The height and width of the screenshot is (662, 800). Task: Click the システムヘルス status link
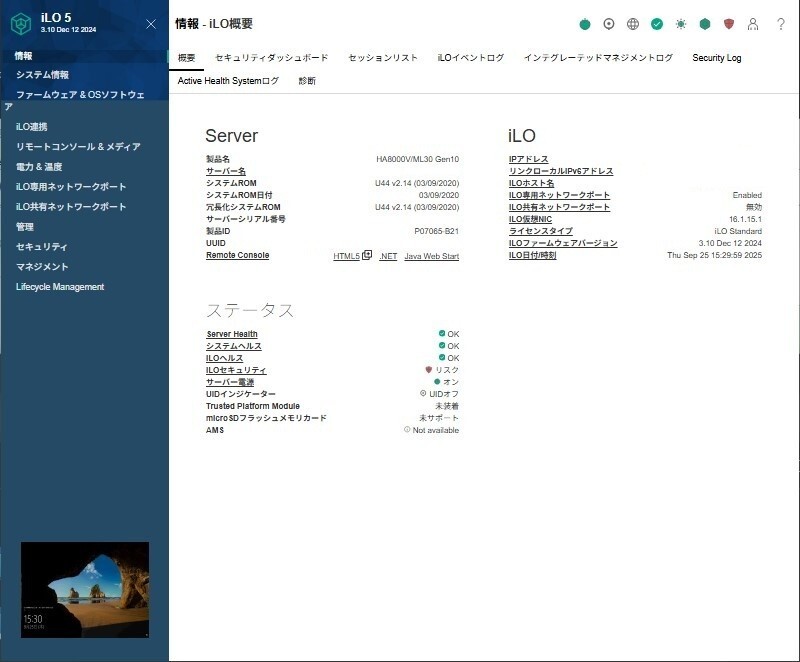point(234,346)
